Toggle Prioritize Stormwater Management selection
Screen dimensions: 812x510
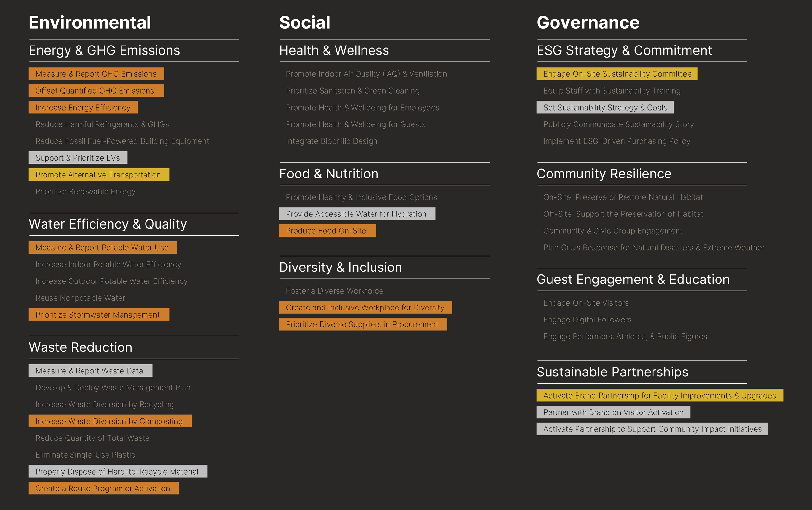pos(97,315)
